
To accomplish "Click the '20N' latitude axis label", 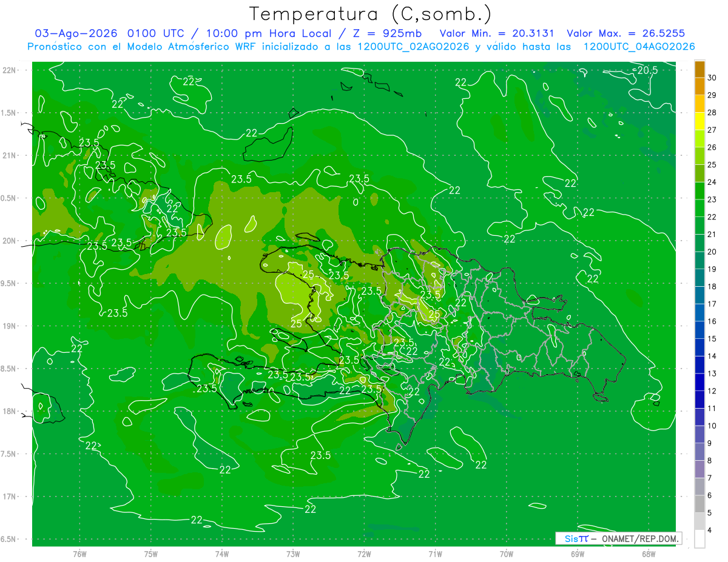I will point(10,241).
